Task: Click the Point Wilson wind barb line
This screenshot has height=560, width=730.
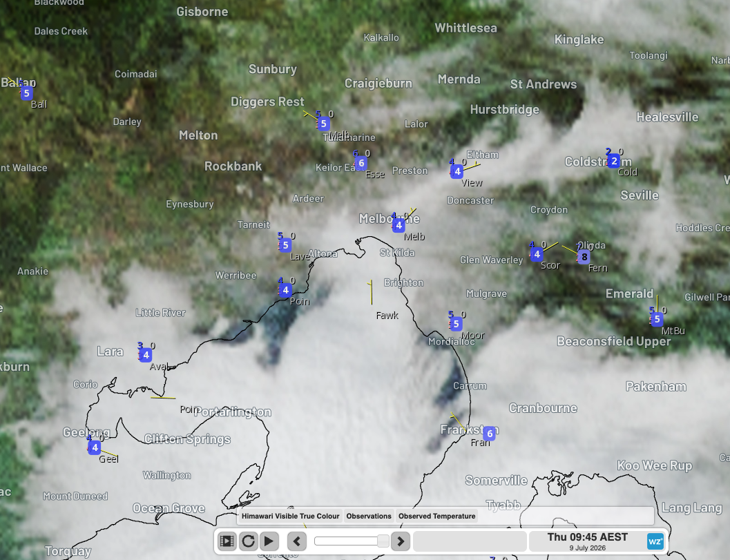Action: coord(163,398)
